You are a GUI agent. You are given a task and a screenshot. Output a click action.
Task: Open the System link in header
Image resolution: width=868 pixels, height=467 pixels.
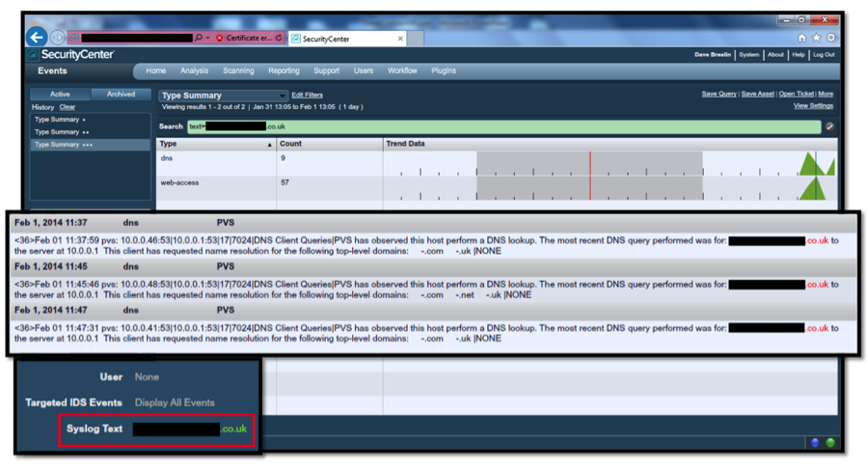[x=749, y=55]
